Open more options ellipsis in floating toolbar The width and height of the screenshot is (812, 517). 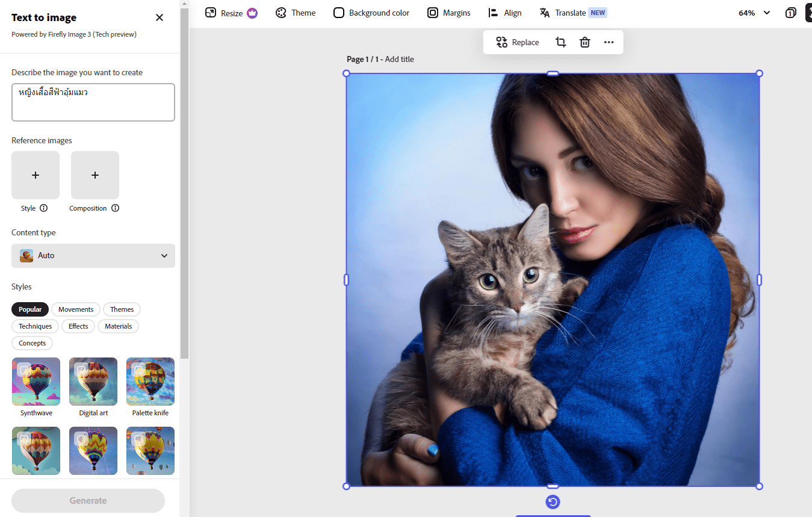[609, 42]
